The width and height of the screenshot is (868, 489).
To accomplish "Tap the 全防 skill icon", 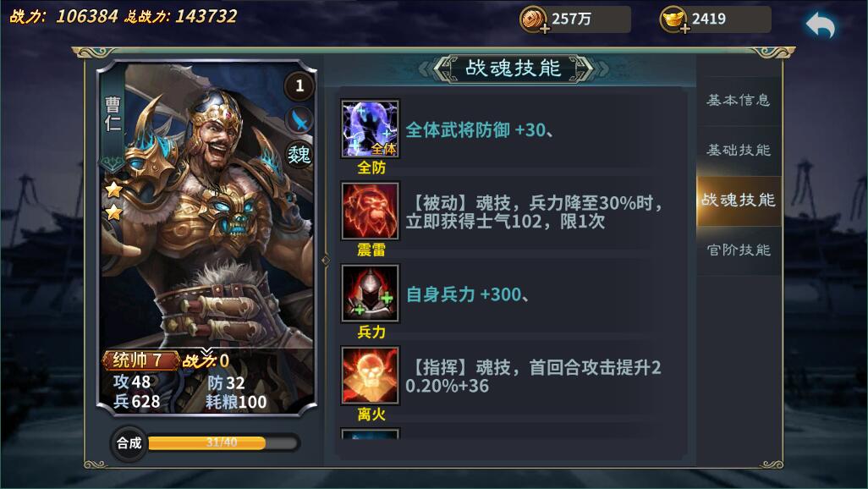I will (x=370, y=129).
